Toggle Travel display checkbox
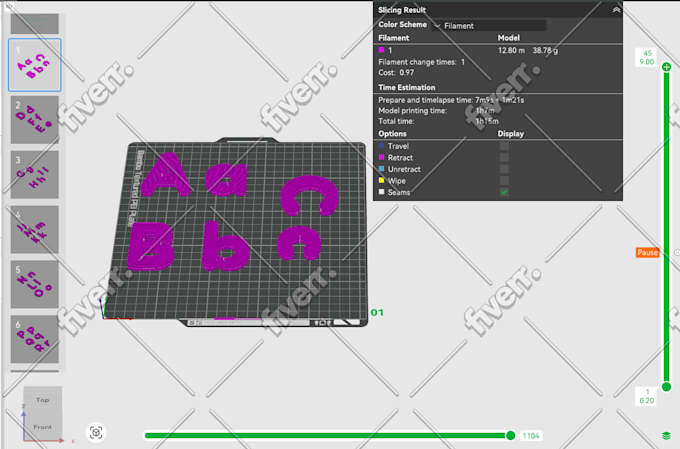The image size is (680, 449). pyautogui.click(x=504, y=146)
